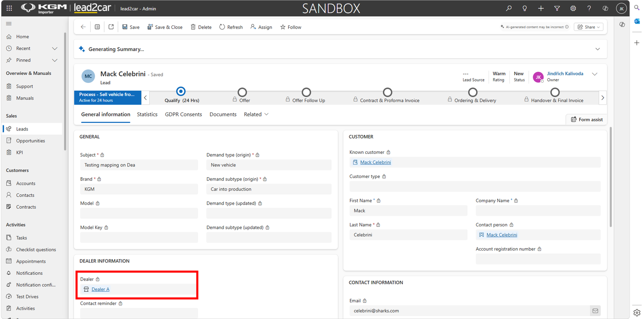Click the plus quick-create icon in header
The height and width of the screenshot is (319, 644).
(541, 8)
